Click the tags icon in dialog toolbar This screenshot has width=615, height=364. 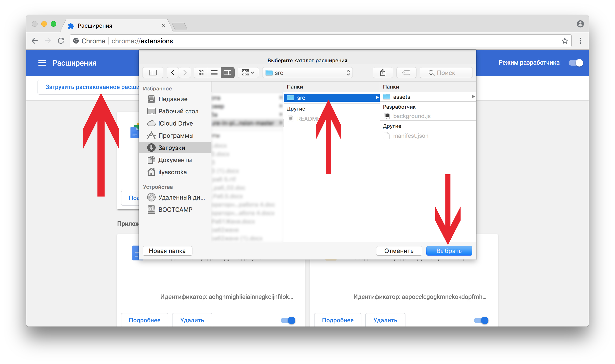click(406, 73)
